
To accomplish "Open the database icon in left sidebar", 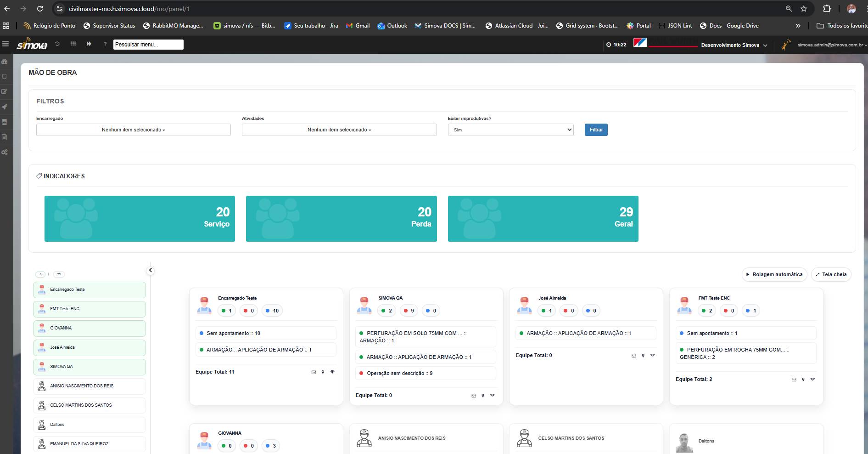I will point(5,122).
